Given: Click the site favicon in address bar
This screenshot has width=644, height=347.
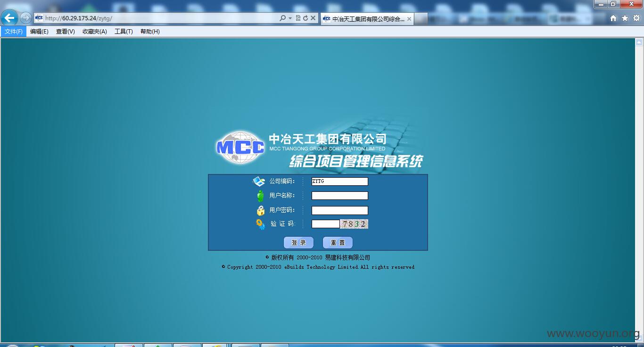Looking at the screenshot, I should tap(39, 18).
